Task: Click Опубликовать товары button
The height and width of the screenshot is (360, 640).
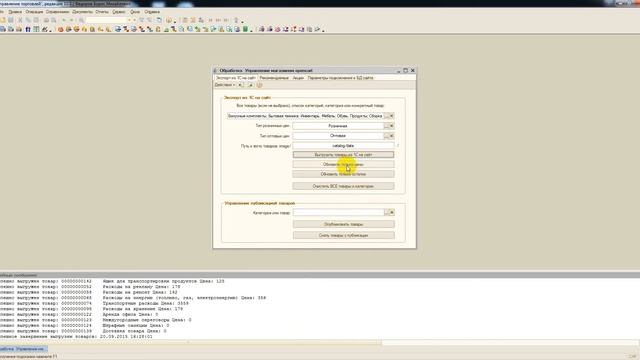Action: point(344,224)
